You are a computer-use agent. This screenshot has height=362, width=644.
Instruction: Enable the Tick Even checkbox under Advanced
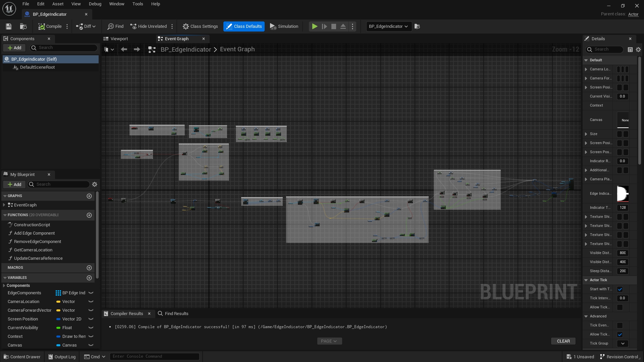tap(620, 325)
